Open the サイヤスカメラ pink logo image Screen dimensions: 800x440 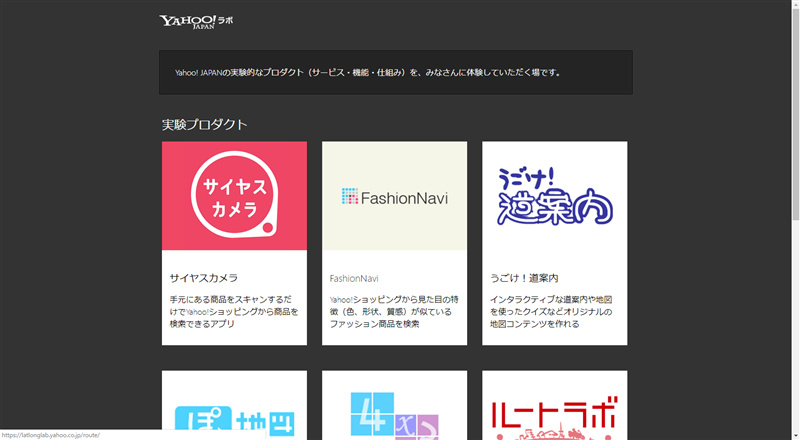pyautogui.click(x=234, y=195)
